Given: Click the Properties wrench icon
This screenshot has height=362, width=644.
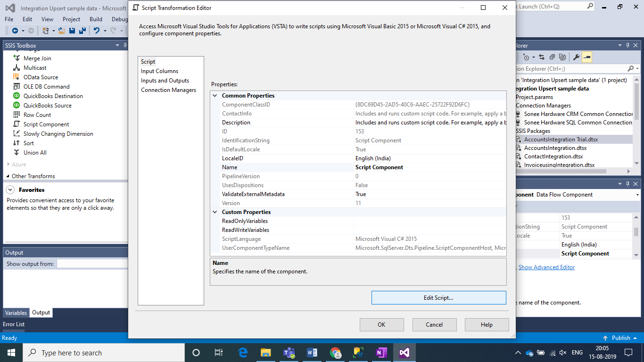Looking at the screenshot, I should 576,57.
